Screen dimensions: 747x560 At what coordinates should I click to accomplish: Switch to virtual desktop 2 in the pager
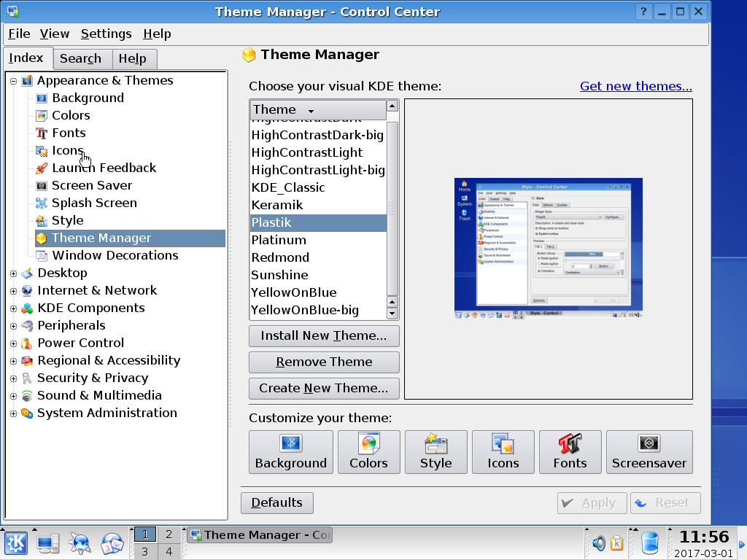coord(169,534)
